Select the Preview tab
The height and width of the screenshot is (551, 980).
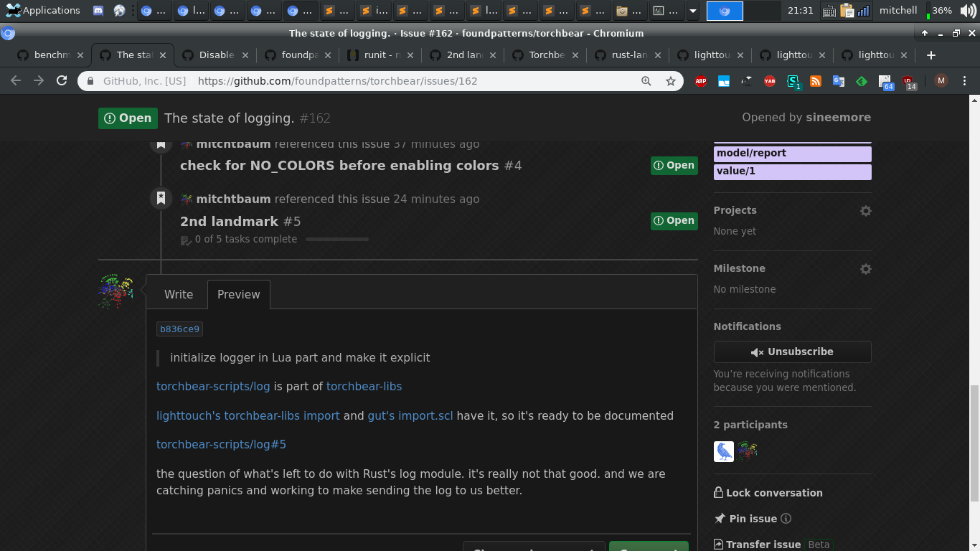tap(239, 294)
